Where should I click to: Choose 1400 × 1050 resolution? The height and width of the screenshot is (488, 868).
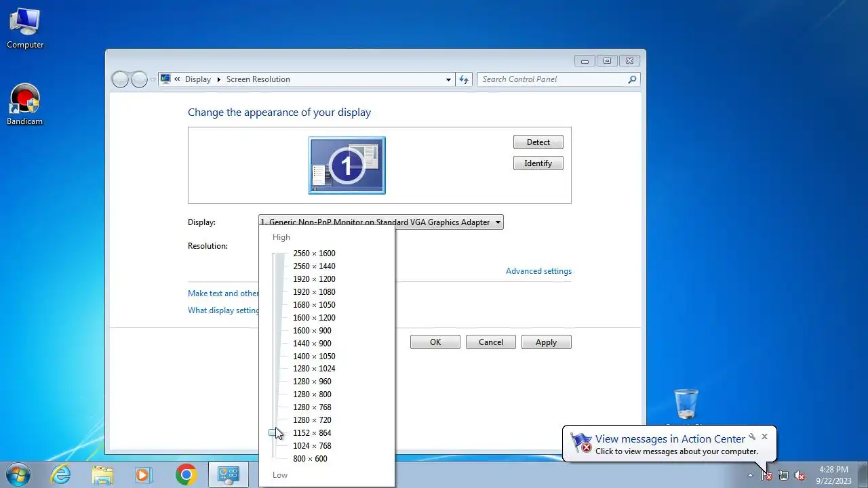click(x=314, y=357)
